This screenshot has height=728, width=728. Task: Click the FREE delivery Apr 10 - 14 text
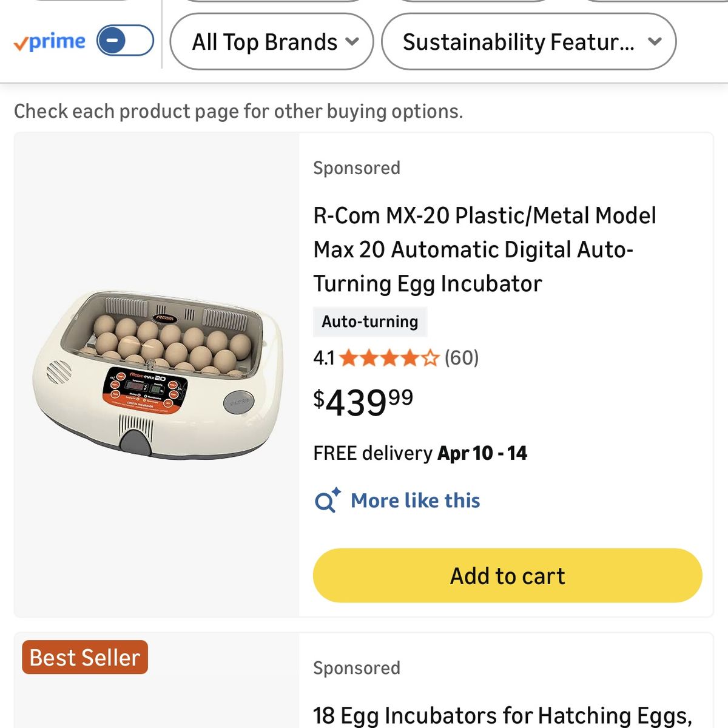[x=420, y=453]
